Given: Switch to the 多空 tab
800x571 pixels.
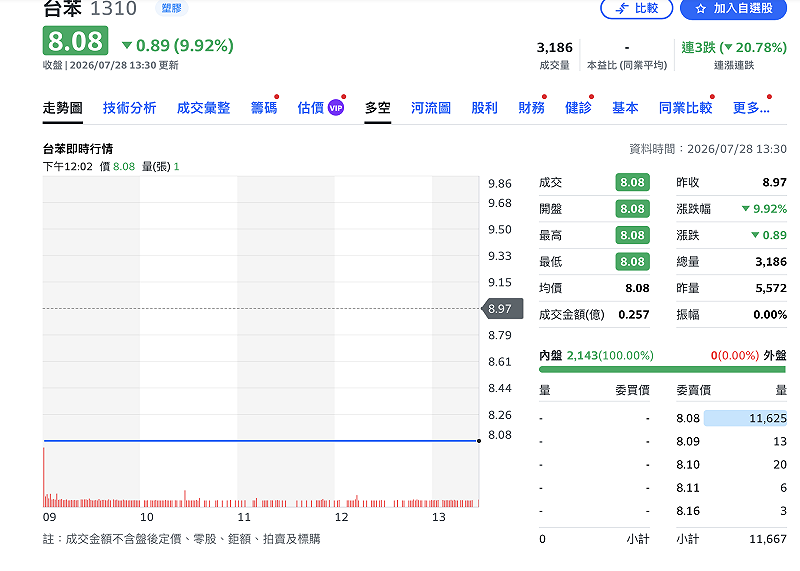Looking at the screenshot, I should click(x=378, y=108).
